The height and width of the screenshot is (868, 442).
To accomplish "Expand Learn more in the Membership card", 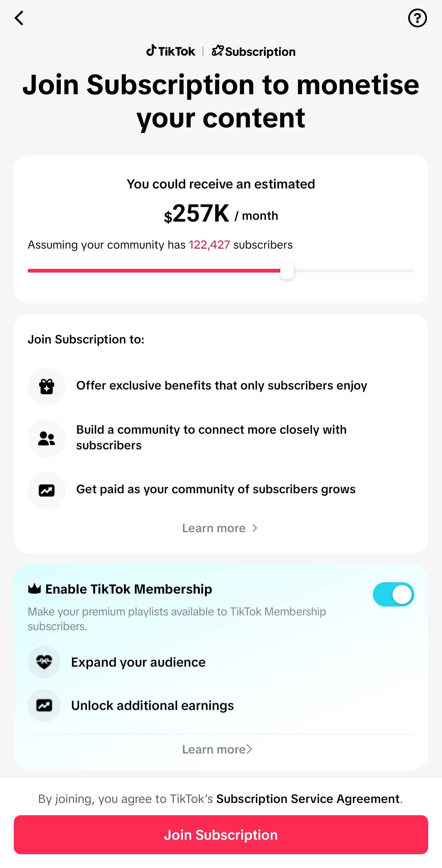I will (x=217, y=750).
